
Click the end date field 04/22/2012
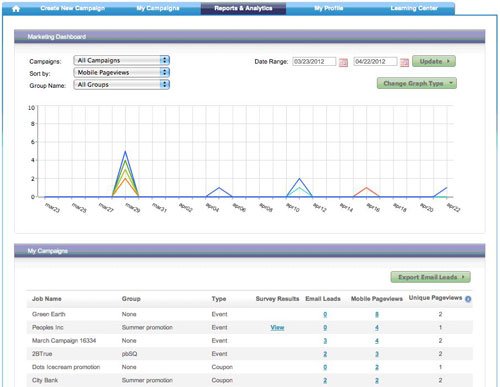click(x=375, y=62)
